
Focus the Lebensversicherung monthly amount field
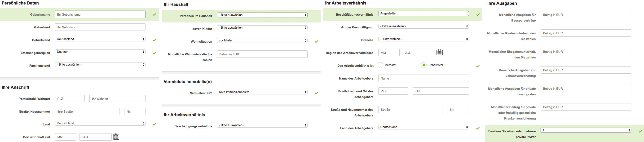[x=586, y=70]
